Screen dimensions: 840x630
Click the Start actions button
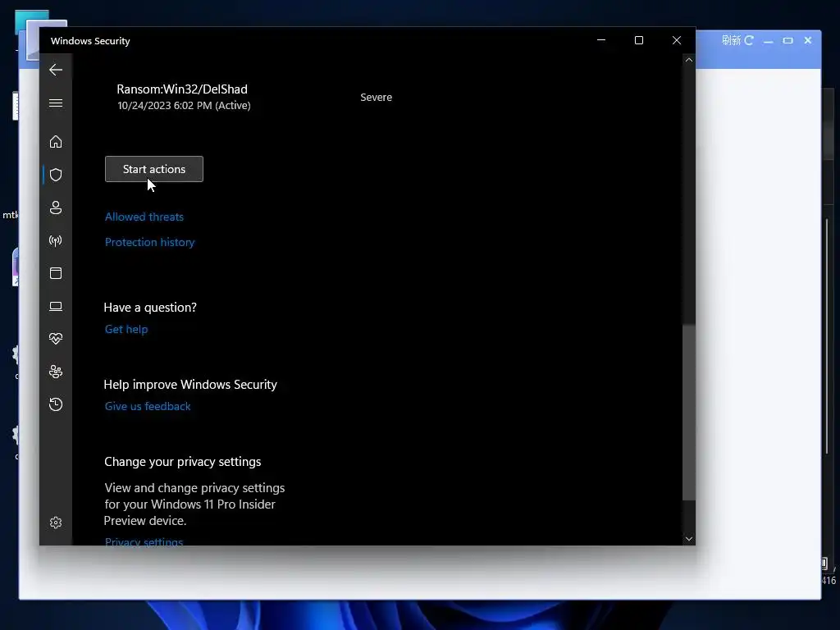click(154, 169)
